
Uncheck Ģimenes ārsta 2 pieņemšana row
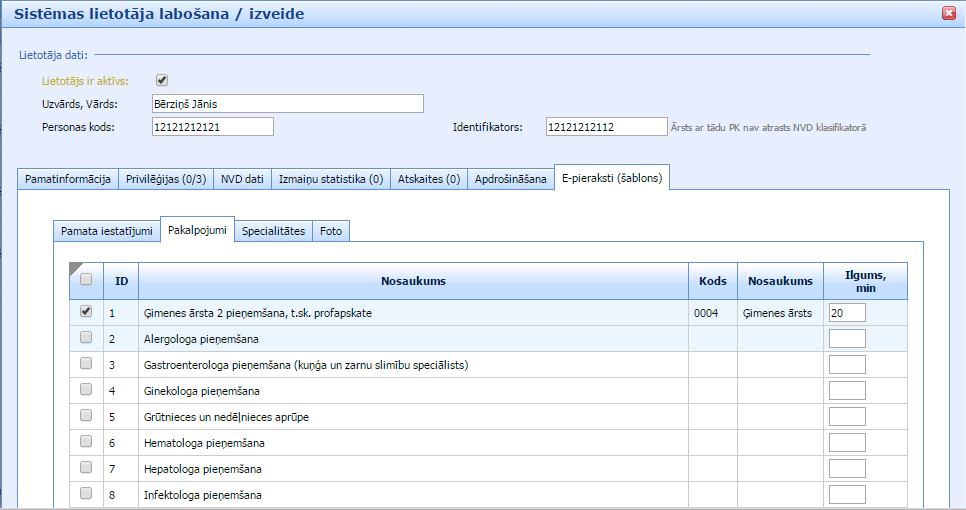[86, 312]
